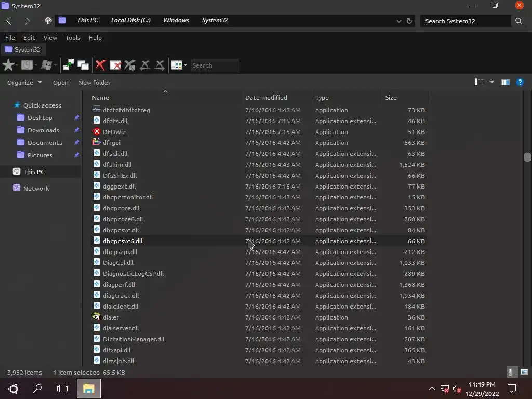Click the close-right-tabs arrow toolbar icon
The width and height of the screenshot is (532, 399).
pyautogui.click(x=159, y=65)
